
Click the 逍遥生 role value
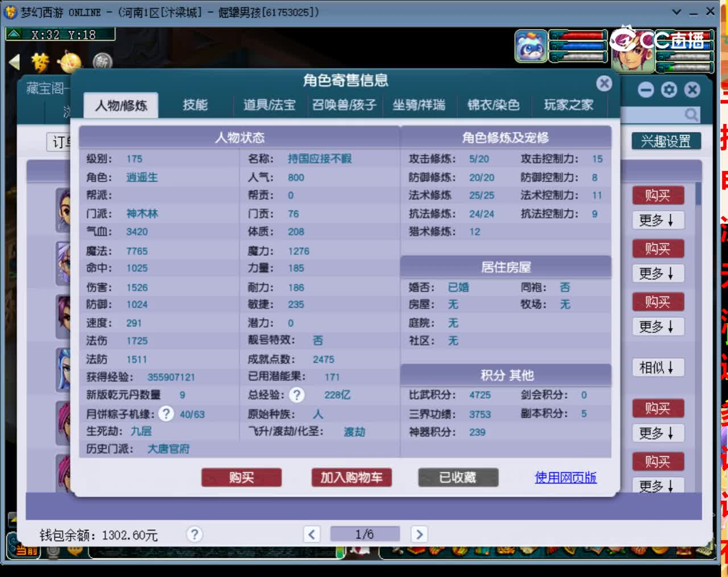coord(142,178)
